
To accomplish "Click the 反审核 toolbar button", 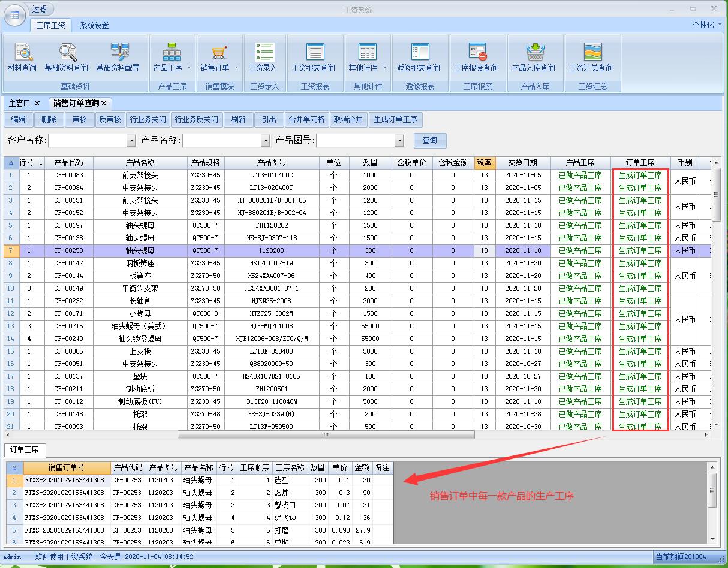I will [x=110, y=119].
